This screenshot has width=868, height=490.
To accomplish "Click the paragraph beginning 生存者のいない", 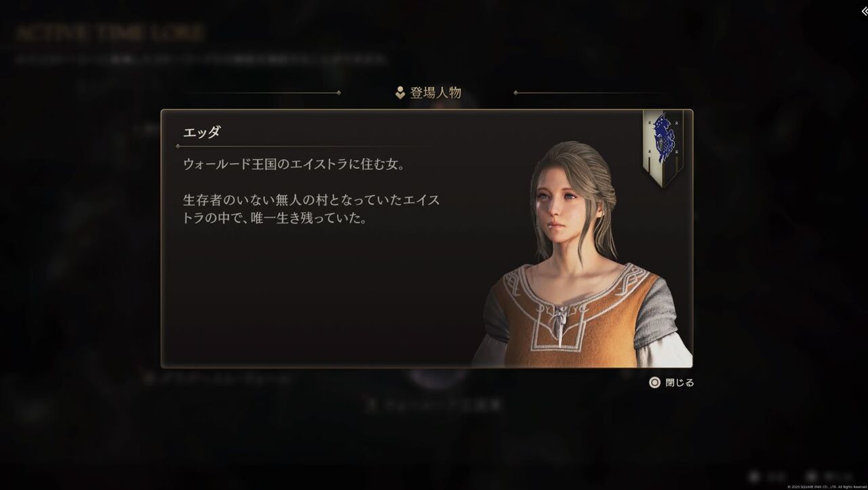I will [x=312, y=210].
